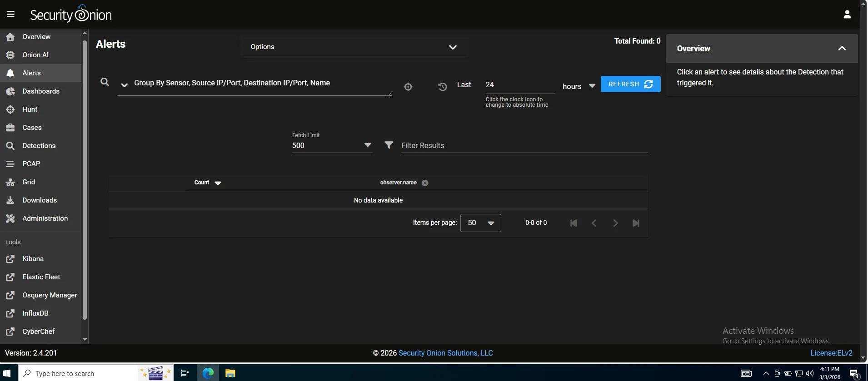Click the Filter Results input field
Viewport: 868px width, 381px height.
tap(524, 145)
